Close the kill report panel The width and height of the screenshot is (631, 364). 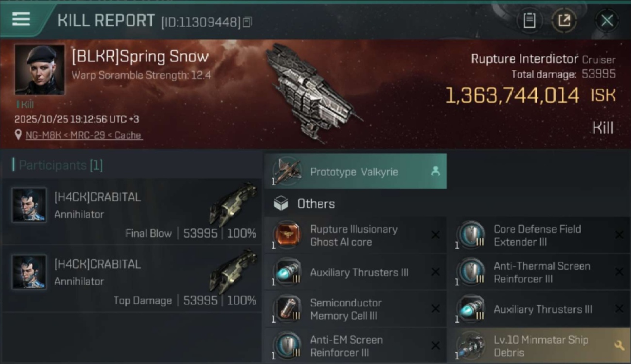click(607, 20)
